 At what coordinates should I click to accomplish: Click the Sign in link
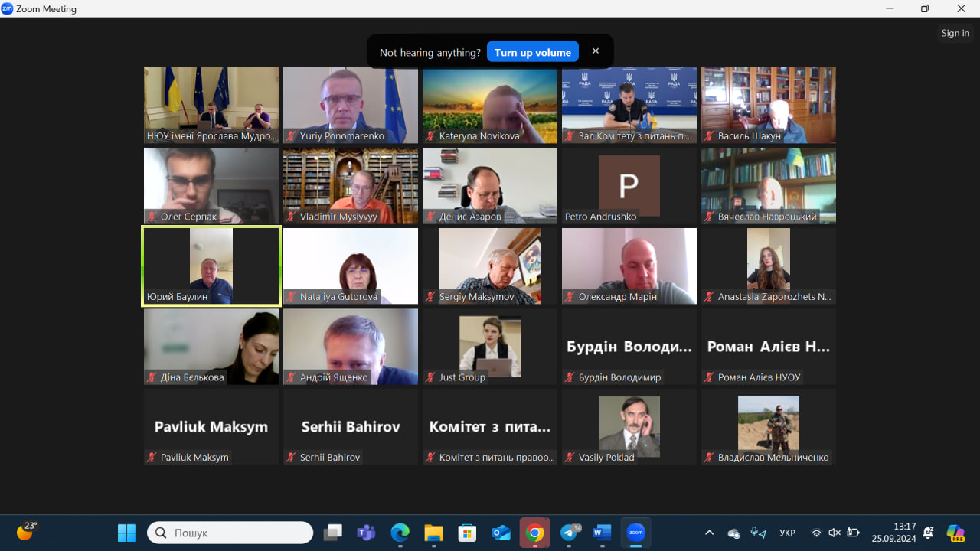(955, 33)
